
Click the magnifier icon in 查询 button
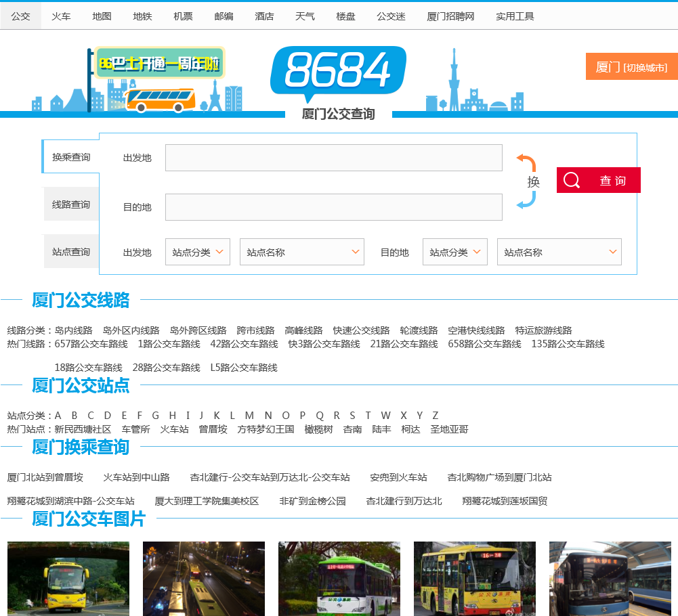tap(571, 180)
